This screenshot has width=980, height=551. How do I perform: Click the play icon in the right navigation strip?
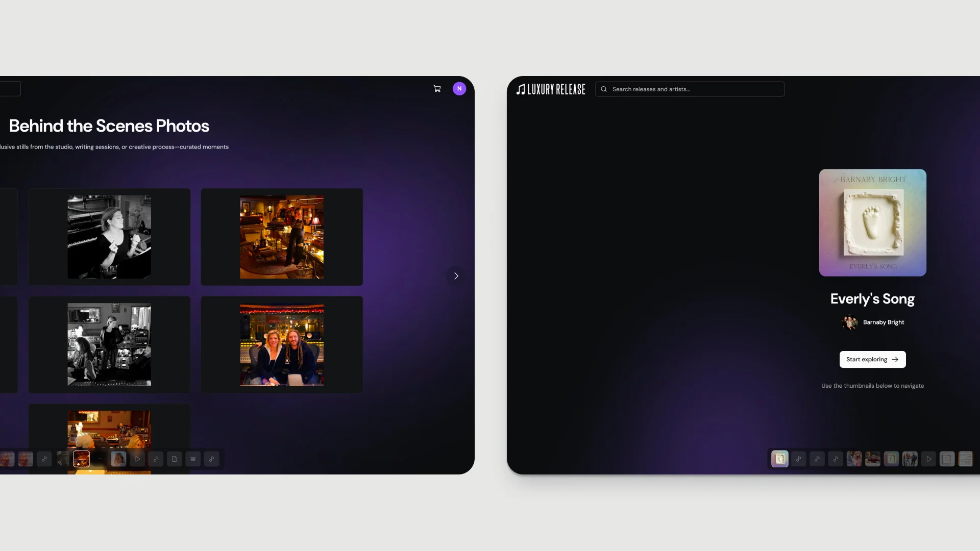click(928, 459)
